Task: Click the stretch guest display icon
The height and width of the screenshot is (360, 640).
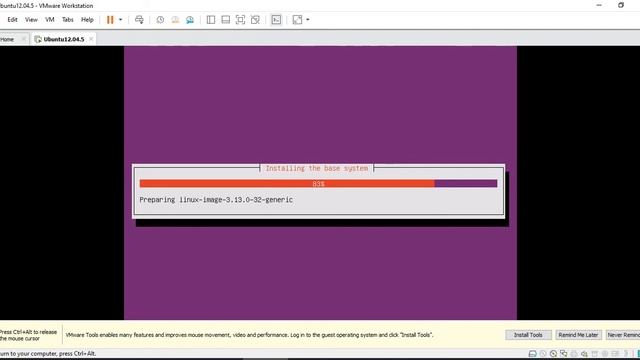Action: 298,20
